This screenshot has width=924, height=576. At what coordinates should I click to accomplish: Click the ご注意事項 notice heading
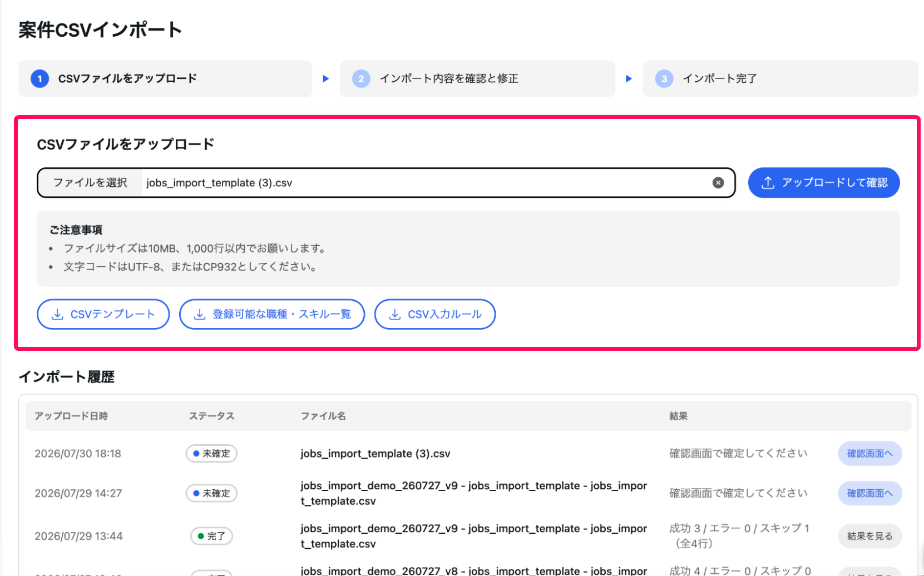tap(76, 230)
